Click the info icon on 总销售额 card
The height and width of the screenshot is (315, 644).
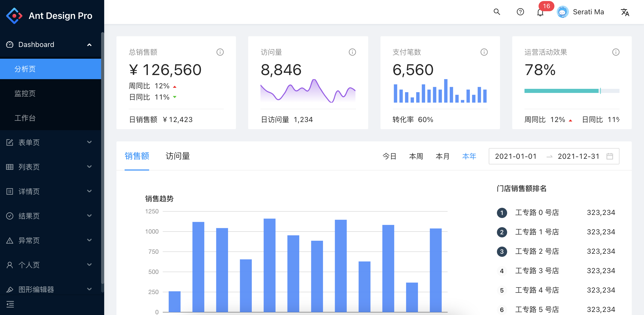(x=220, y=52)
